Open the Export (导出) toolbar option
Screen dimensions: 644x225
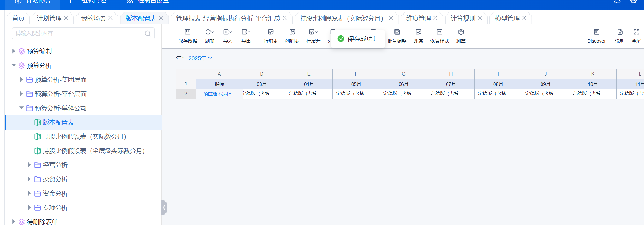click(246, 32)
